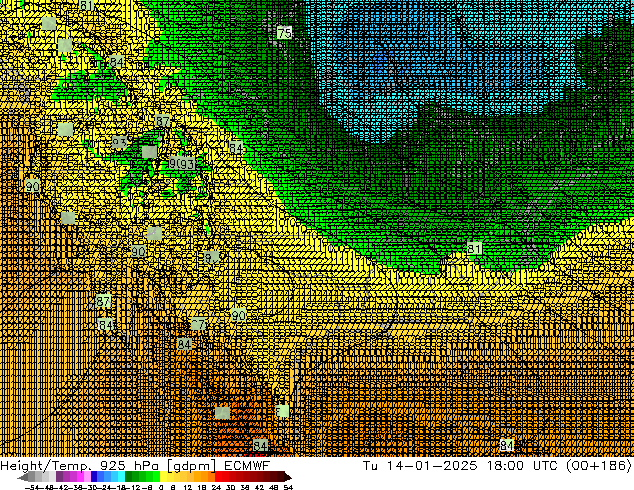Select the 'Height/Temp.' caption text
The width and height of the screenshot is (634, 490).
[44, 466]
